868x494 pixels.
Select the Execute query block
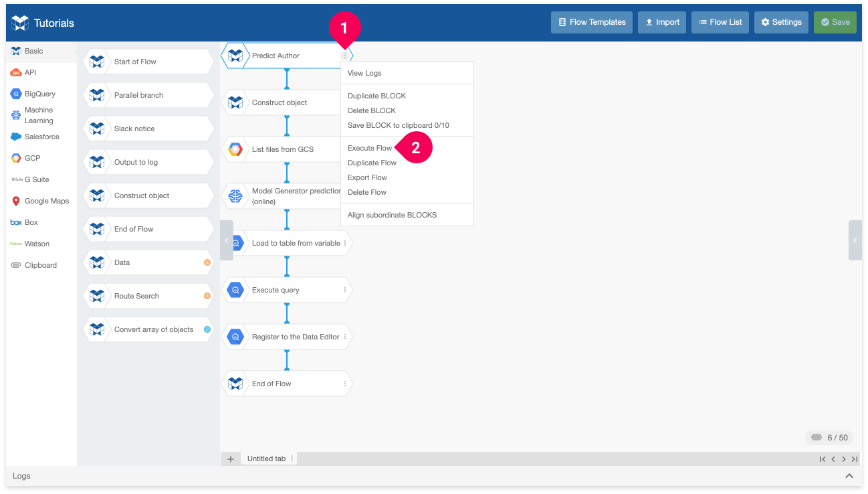click(286, 290)
